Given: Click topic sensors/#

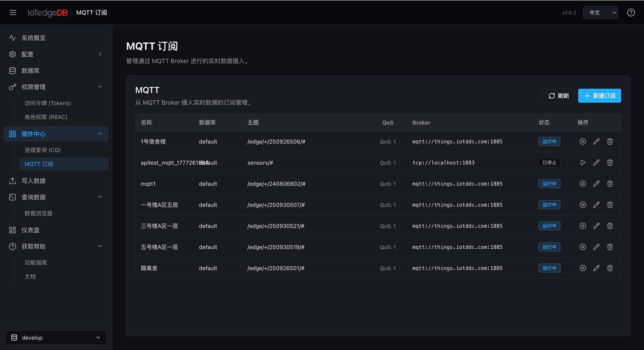Looking at the screenshot, I should (x=260, y=163).
